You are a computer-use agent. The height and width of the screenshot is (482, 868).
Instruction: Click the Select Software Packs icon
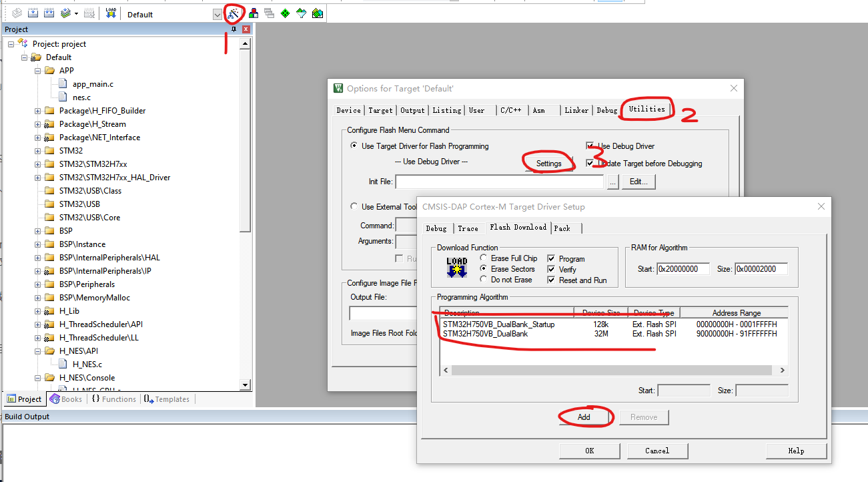coord(302,13)
